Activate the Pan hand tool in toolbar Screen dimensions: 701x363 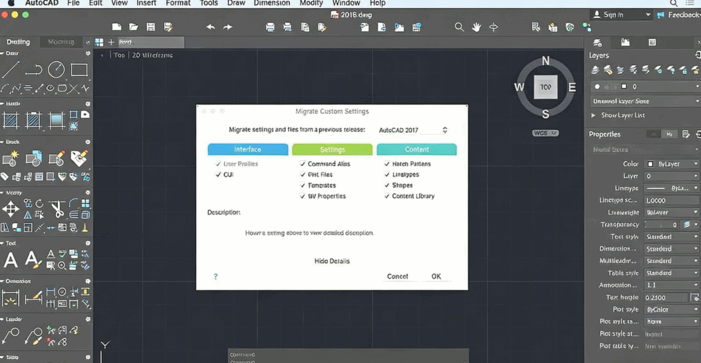(x=476, y=27)
